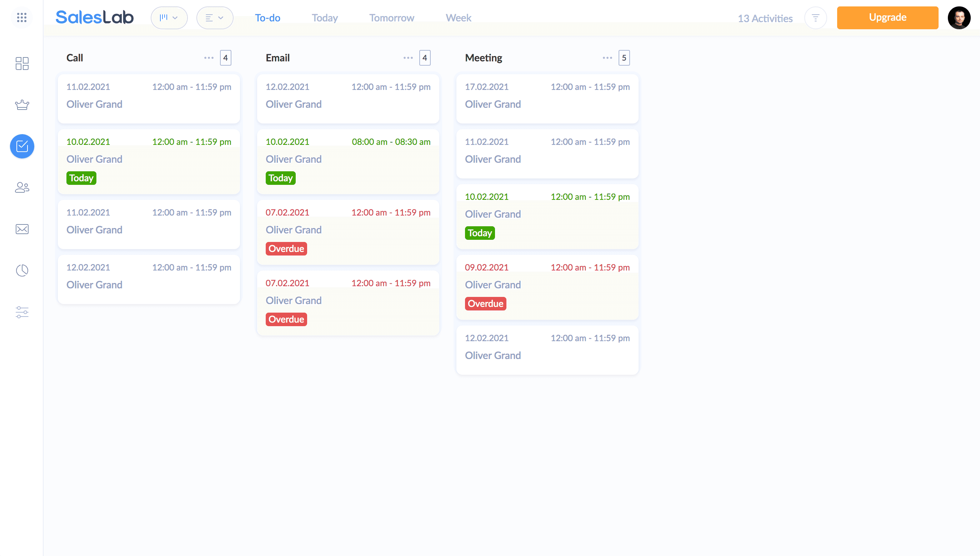Image resolution: width=980 pixels, height=556 pixels.
Task: Click the Today badge in the Meeting column
Action: point(480,233)
